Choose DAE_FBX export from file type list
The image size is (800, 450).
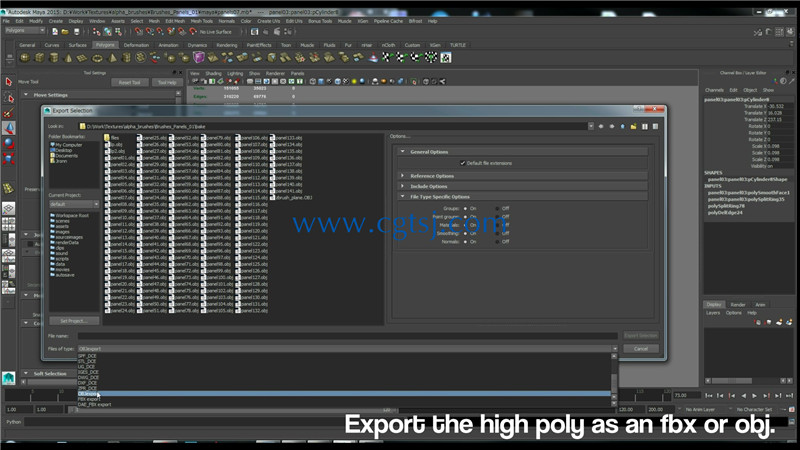pos(345,405)
